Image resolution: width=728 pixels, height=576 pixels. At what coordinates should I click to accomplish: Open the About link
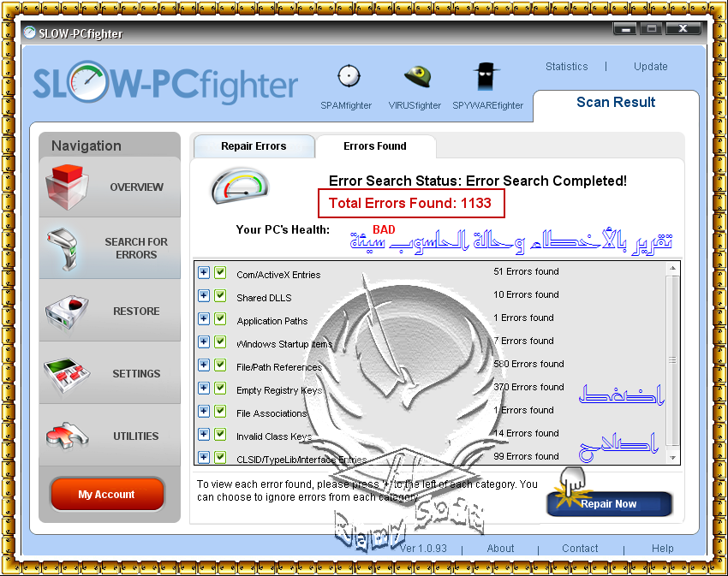click(x=500, y=549)
